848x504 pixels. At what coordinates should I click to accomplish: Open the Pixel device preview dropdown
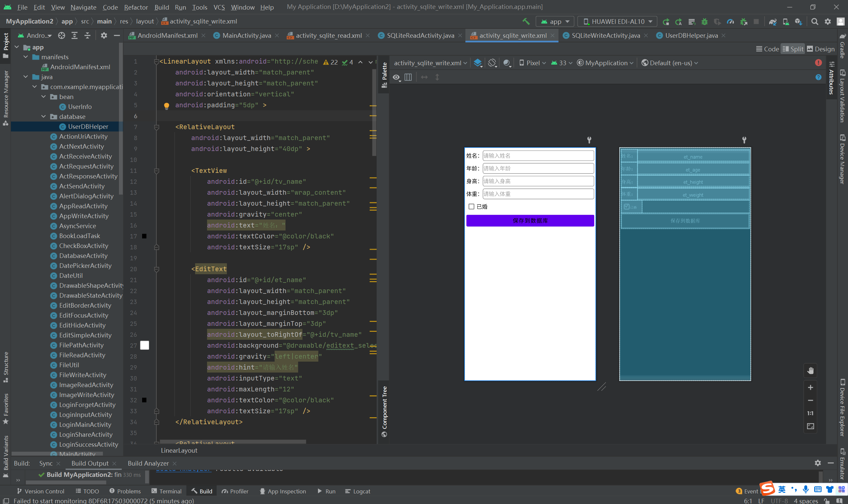tap(532, 63)
